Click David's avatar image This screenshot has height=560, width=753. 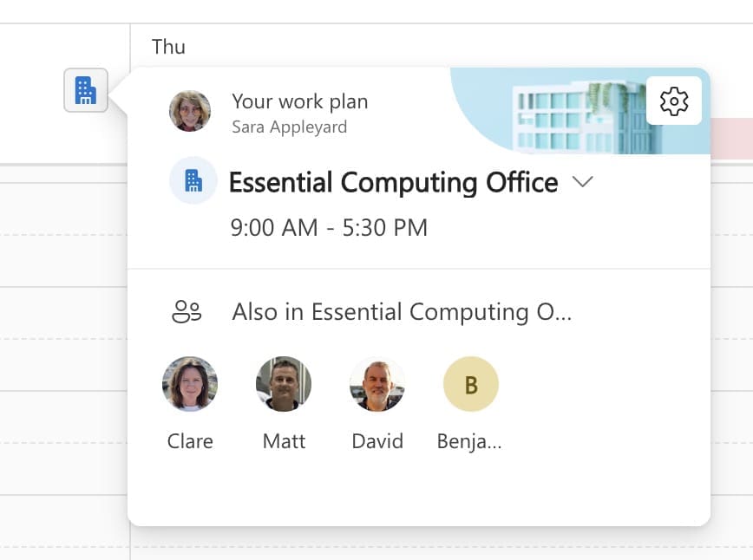pos(377,383)
